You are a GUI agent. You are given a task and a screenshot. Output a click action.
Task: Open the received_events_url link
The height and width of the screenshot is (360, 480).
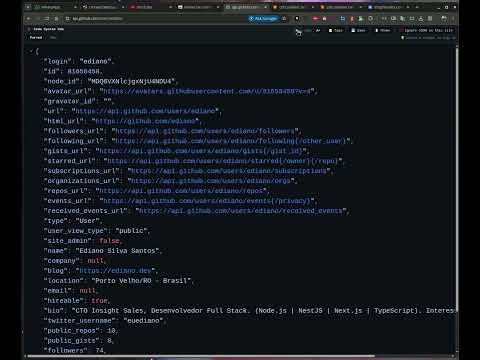[241, 211]
